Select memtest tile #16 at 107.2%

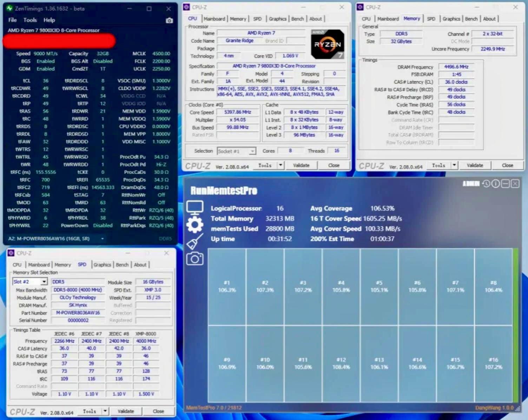coord(494,363)
